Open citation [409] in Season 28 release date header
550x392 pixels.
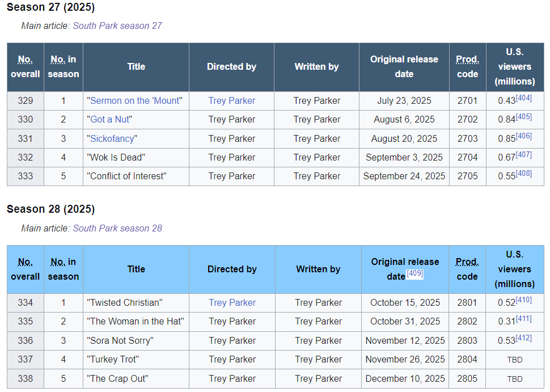pos(415,273)
